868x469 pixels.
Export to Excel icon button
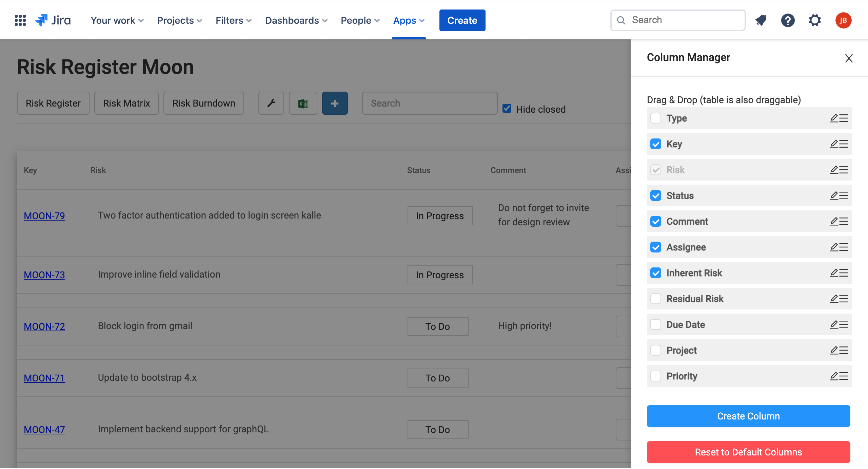(303, 103)
